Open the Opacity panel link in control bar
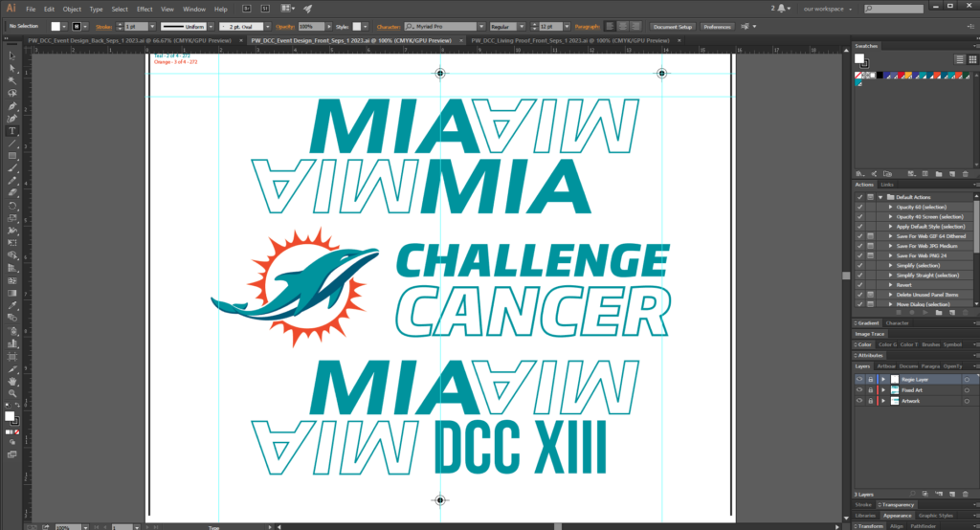980x530 pixels. pos(285,26)
